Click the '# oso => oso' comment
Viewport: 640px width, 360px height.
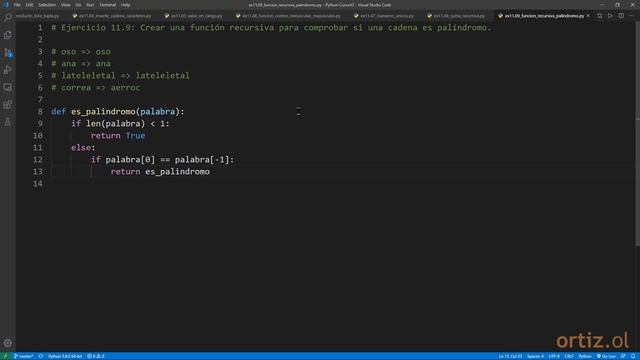[x=81, y=51]
